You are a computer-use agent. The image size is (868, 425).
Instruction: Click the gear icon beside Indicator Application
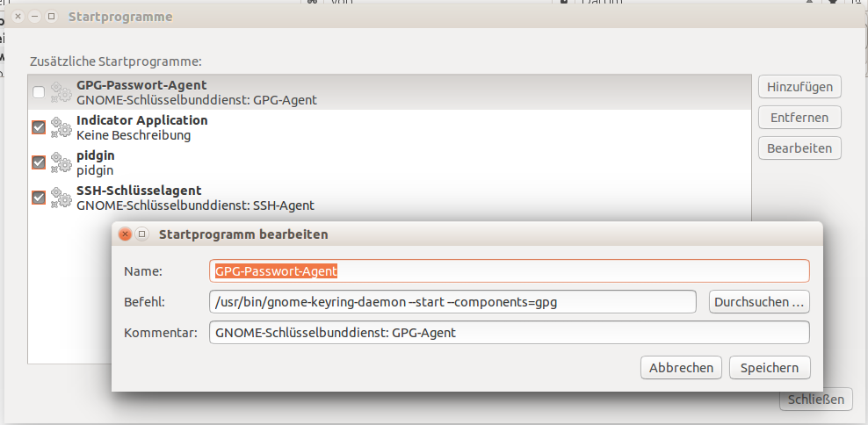tap(61, 127)
